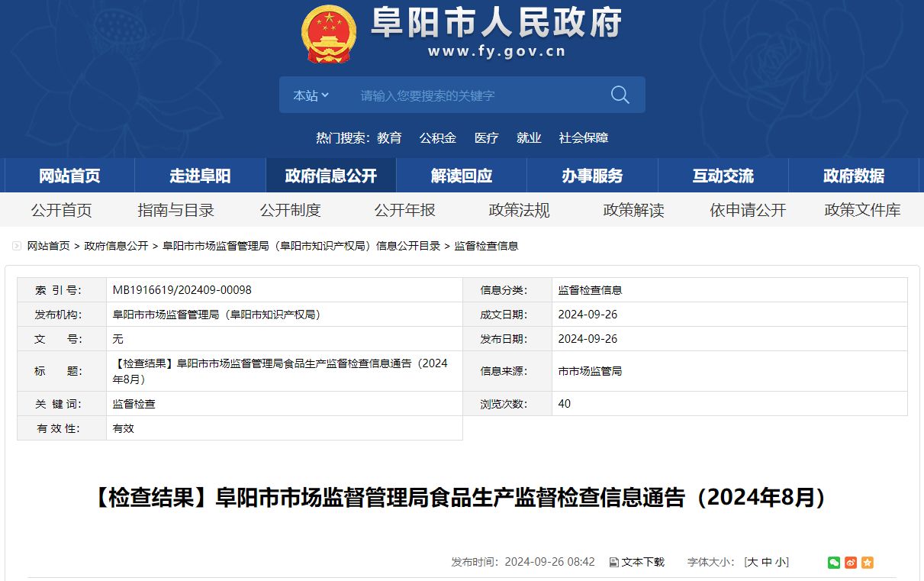Click the national emblem logo

click(328, 34)
